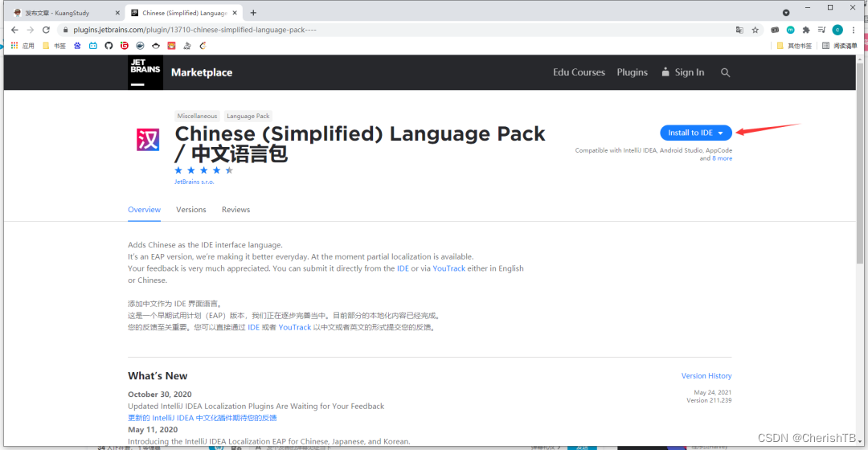Open the media control music-list icon
Screen dimensions: 868x450
click(821, 30)
